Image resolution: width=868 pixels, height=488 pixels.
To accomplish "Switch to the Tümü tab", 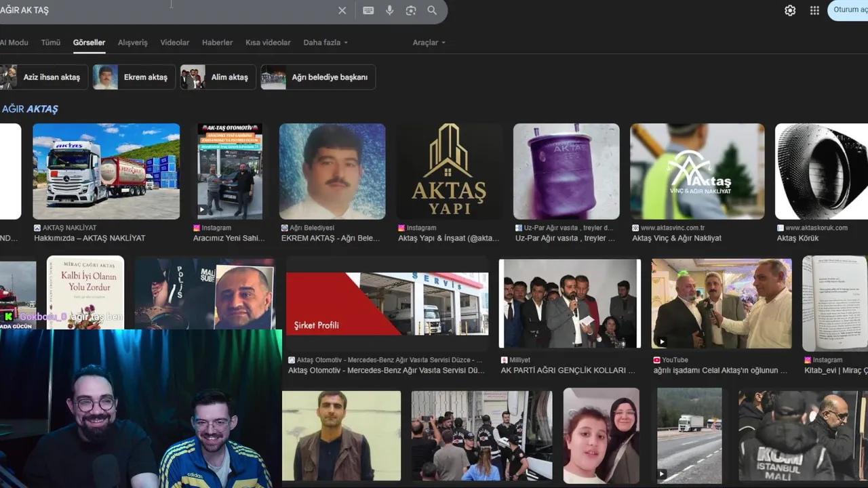I will point(51,42).
